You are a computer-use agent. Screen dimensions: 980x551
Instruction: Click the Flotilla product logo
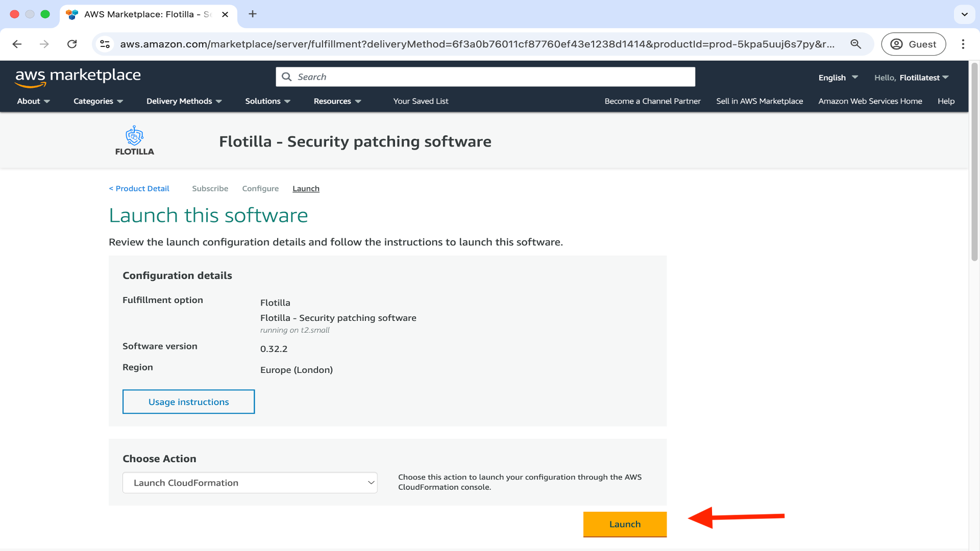(x=134, y=141)
